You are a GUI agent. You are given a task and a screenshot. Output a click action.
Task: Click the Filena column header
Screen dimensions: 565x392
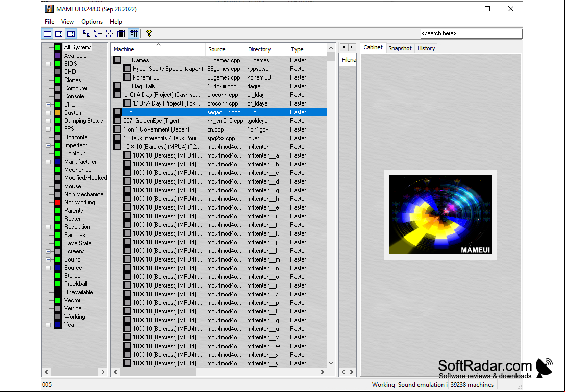tap(348, 60)
